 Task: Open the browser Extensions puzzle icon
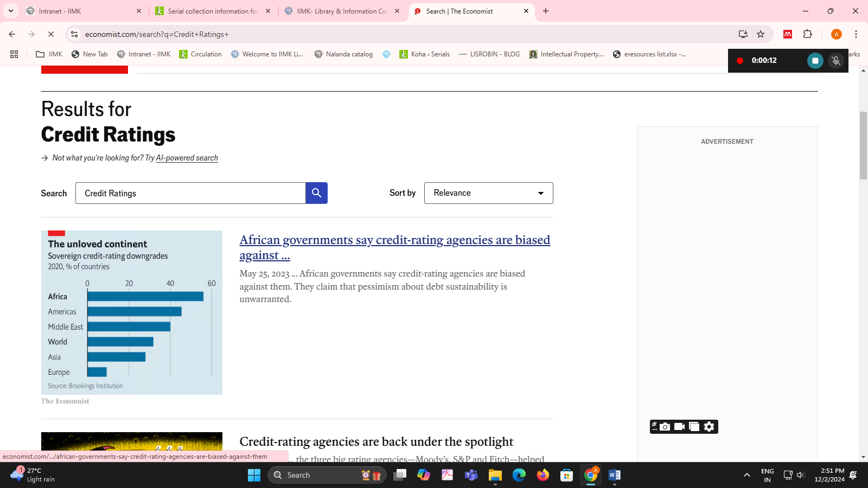coord(807,34)
